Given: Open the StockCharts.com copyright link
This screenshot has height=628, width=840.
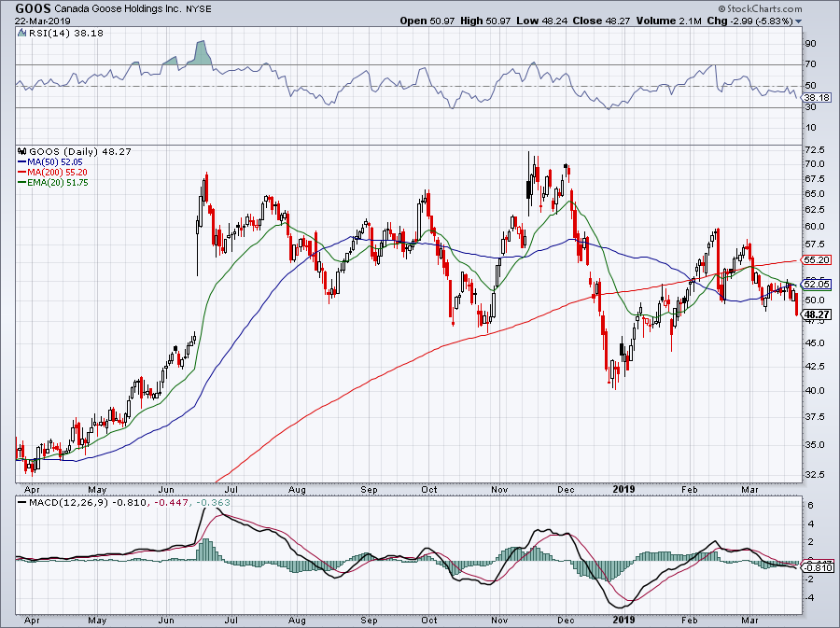Looking at the screenshot, I should (760, 8).
